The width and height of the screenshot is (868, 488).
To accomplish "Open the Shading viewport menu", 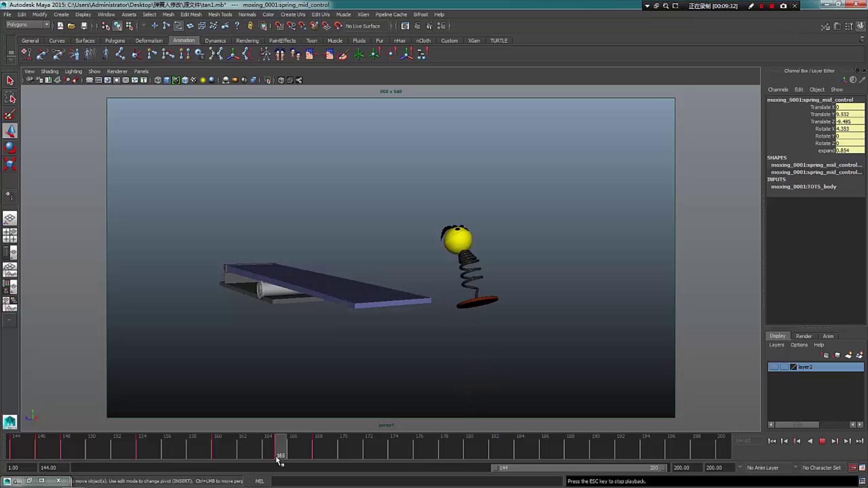I will coord(49,71).
